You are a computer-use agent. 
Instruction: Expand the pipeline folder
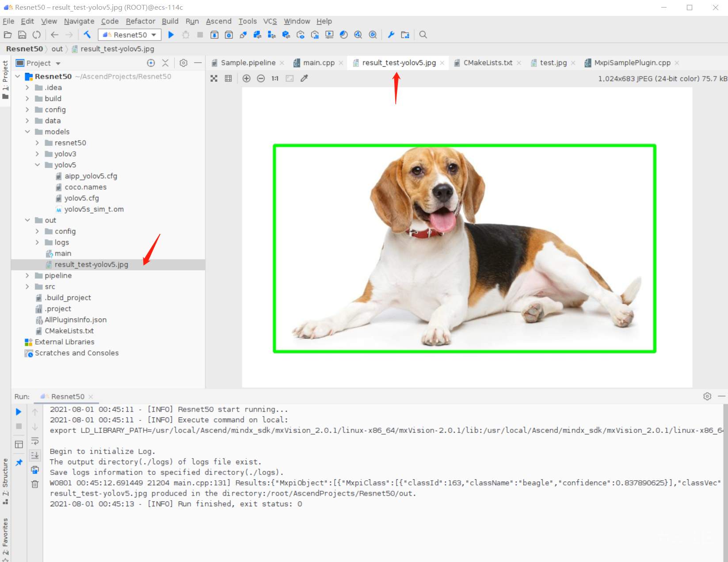click(27, 275)
